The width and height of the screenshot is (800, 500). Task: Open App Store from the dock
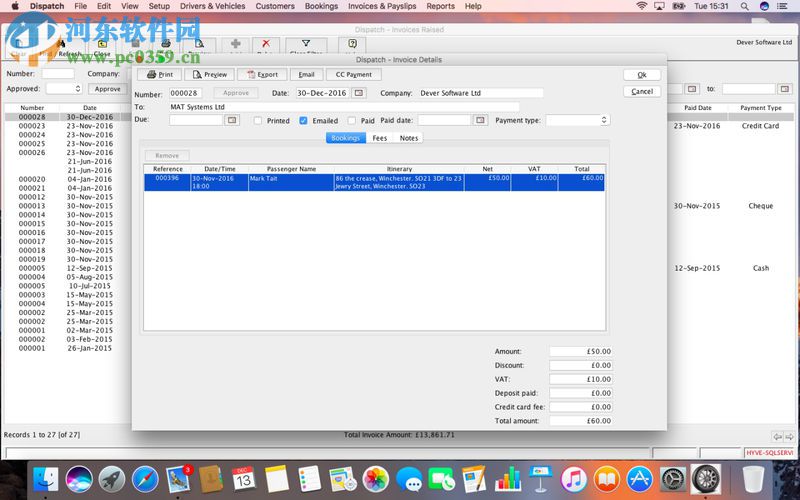(639, 480)
